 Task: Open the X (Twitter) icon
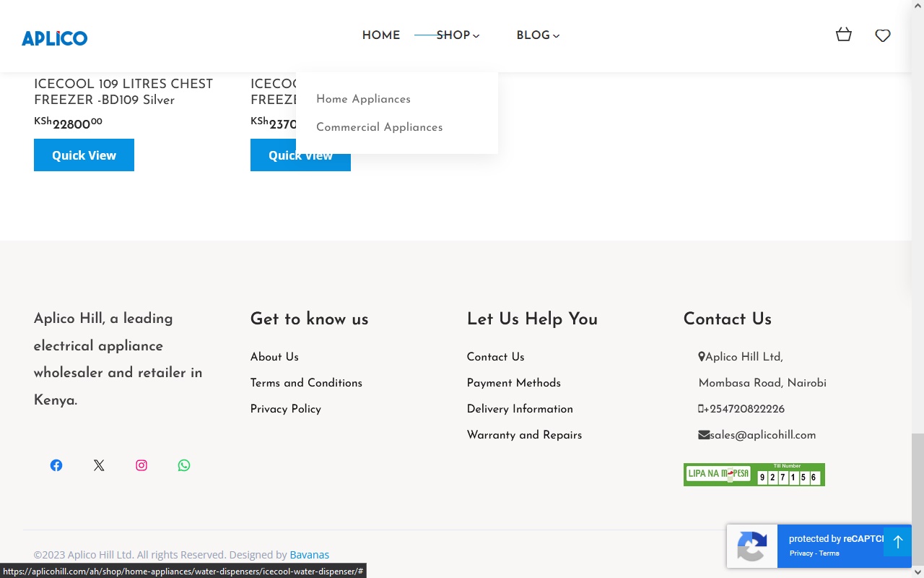99,465
